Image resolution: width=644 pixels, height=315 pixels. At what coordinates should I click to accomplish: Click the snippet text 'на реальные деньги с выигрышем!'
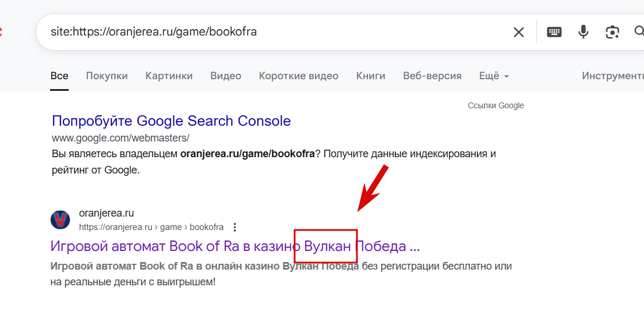133,282
